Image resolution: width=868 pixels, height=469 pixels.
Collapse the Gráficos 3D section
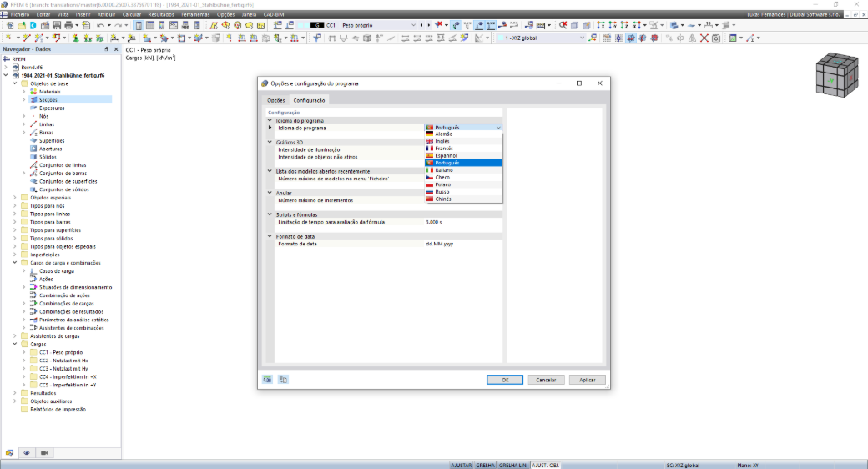(x=270, y=143)
